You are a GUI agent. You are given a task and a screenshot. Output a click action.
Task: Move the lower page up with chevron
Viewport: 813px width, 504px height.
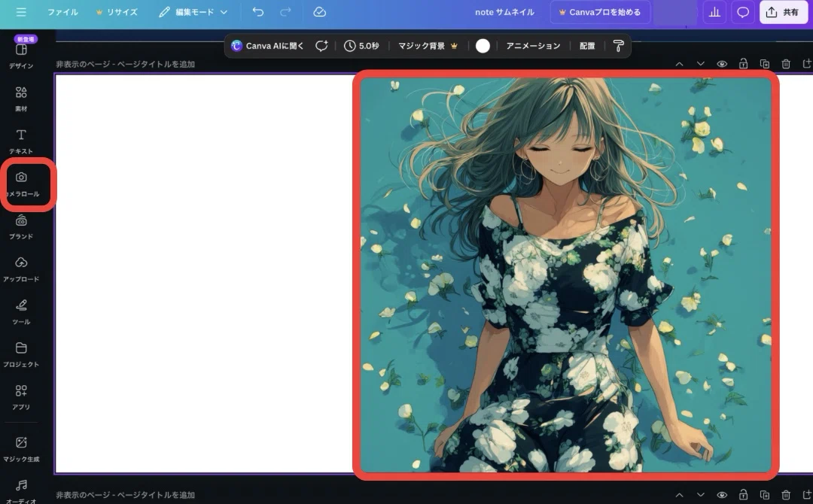[679, 495]
